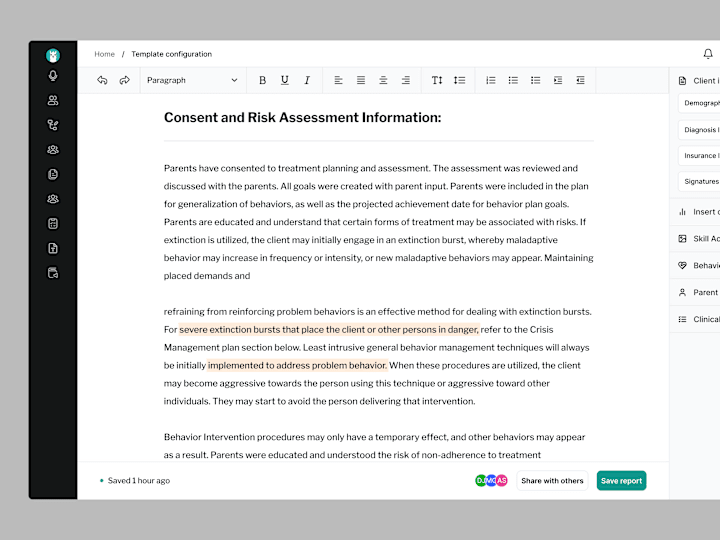Click Template configuration breadcrumb
Viewport: 720px width, 540px height.
[x=171, y=54]
